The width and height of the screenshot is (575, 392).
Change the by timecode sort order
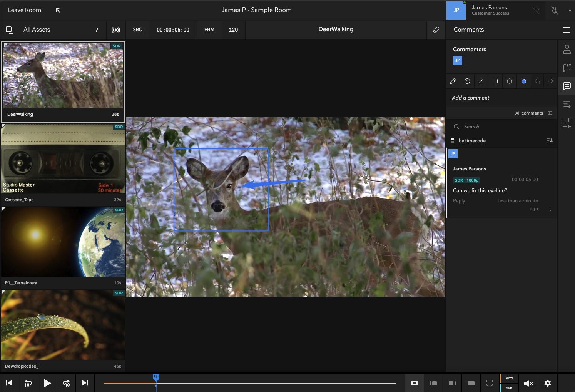point(550,141)
